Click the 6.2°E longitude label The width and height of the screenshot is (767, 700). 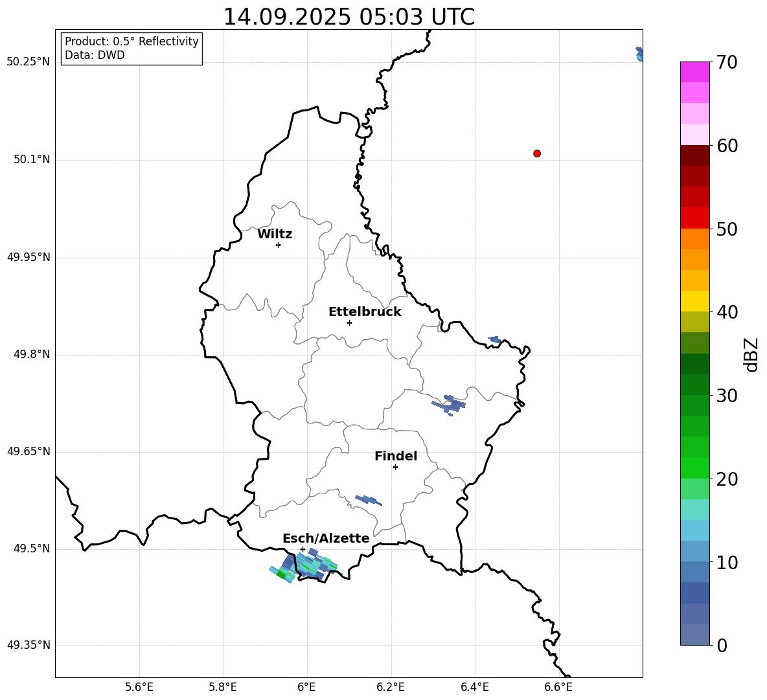(391, 687)
